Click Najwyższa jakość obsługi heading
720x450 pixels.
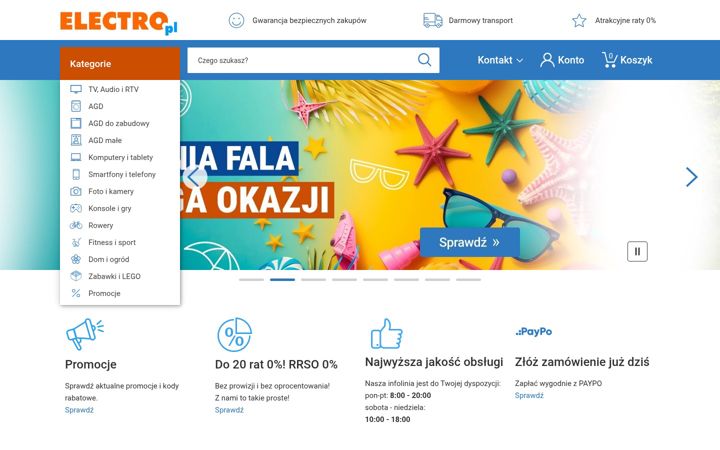(434, 362)
